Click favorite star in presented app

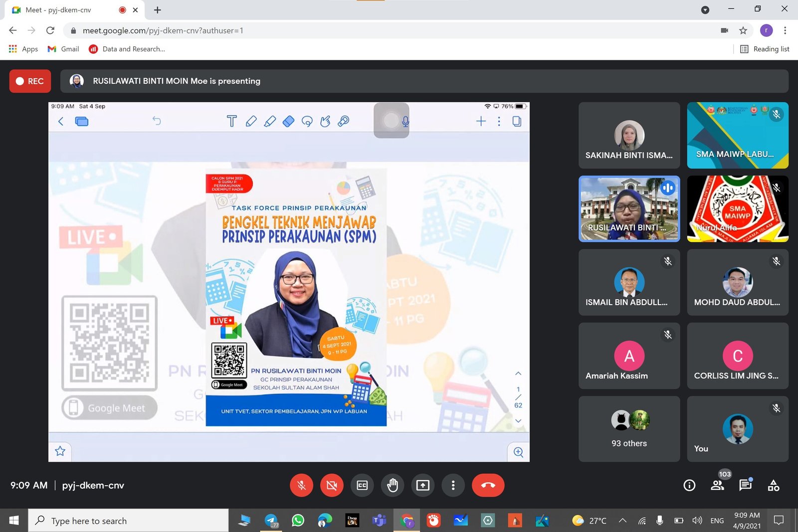click(x=60, y=451)
